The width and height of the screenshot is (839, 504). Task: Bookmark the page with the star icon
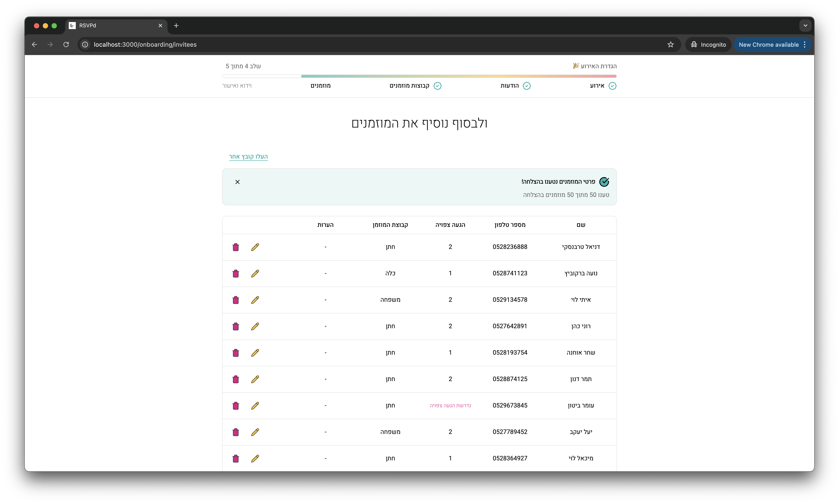tap(670, 44)
